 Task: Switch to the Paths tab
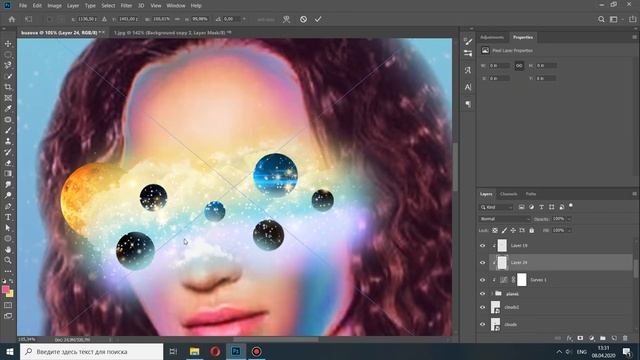[531, 194]
